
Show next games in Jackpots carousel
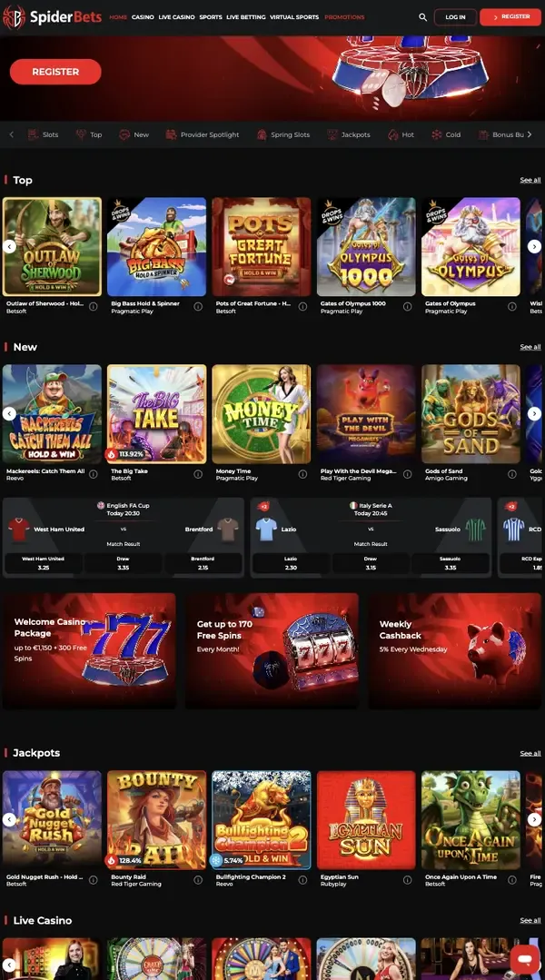pos(534,819)
